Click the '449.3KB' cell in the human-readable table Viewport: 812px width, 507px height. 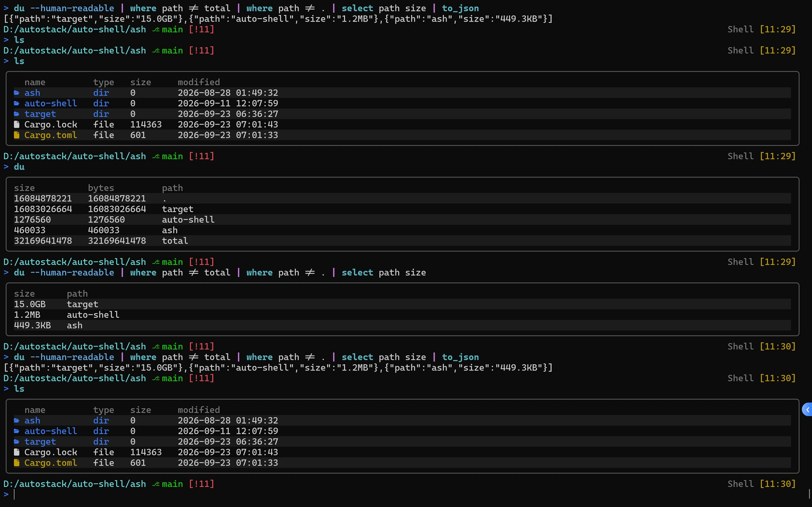(x=32, y=325)
